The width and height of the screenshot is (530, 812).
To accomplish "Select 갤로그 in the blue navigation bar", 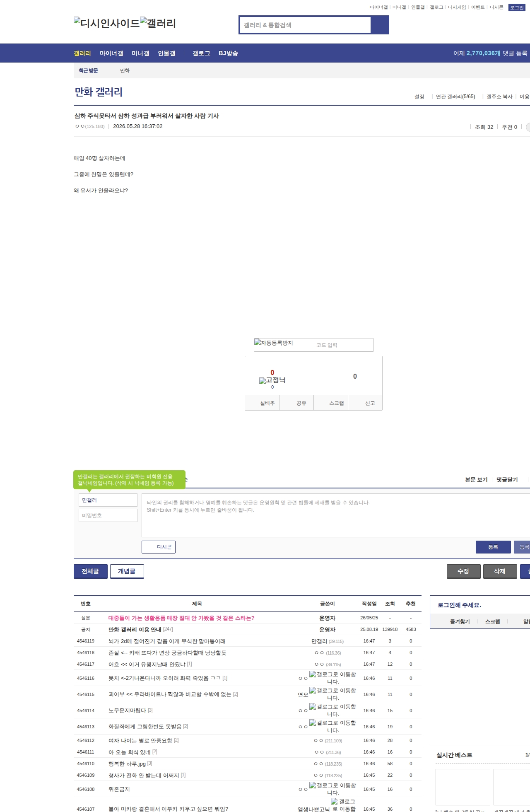I will click(x=201, y=53).
